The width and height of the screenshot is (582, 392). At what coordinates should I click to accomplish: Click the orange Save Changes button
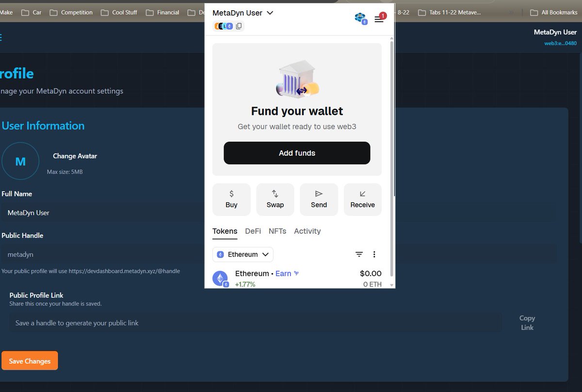(30, 360)
